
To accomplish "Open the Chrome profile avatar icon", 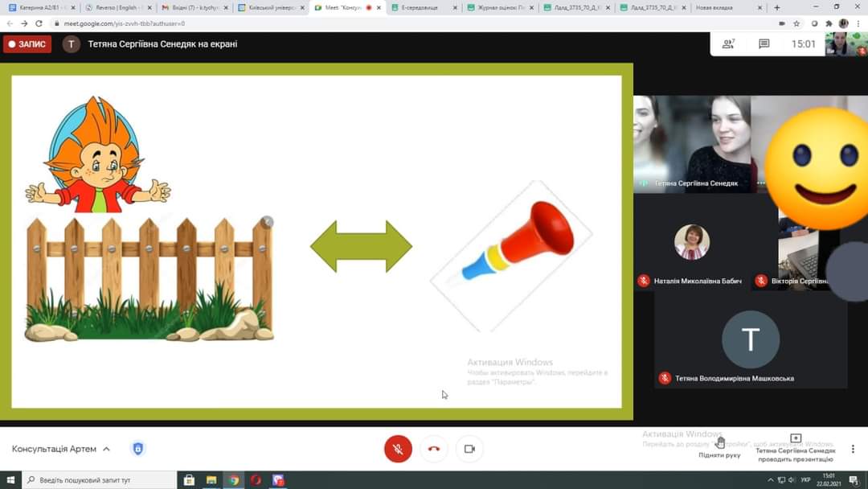I will coord(844,24).
